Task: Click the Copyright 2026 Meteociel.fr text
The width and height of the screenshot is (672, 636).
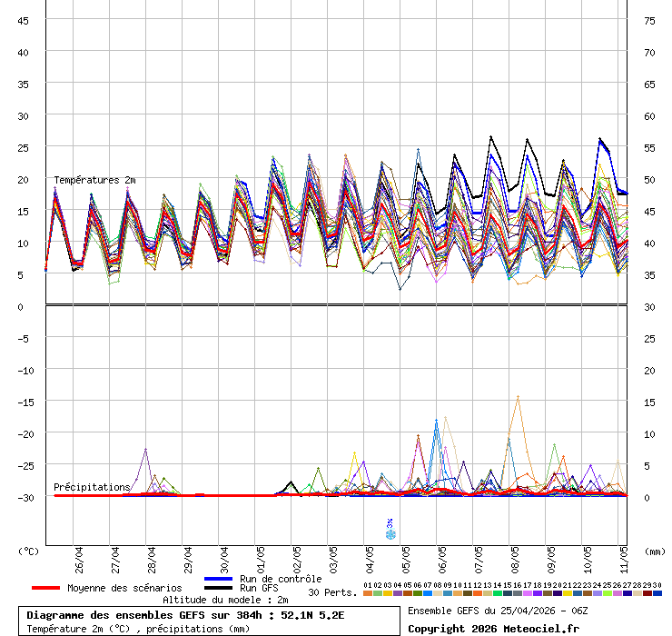Action: tap(493, 629)
